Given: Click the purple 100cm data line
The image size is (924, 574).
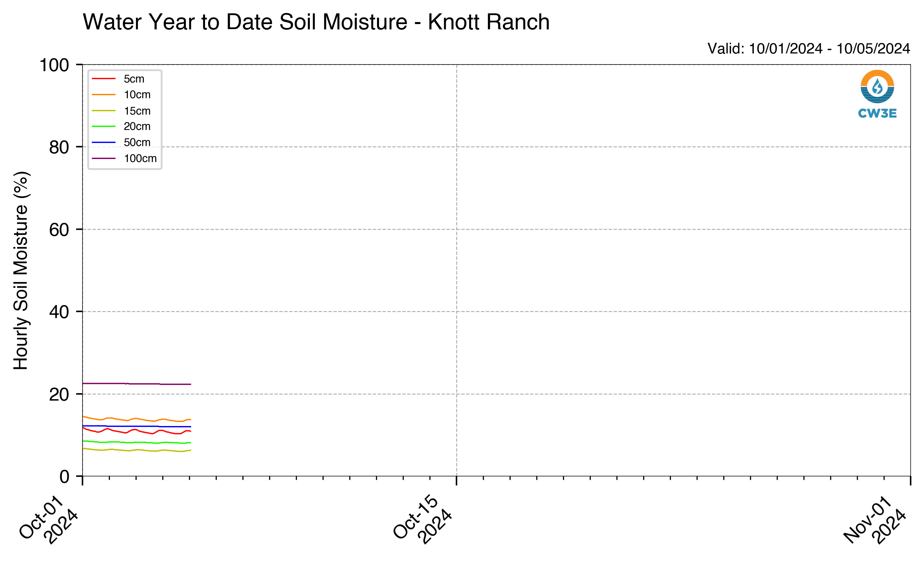Looking at the screenshot, I should pos(137,384).
